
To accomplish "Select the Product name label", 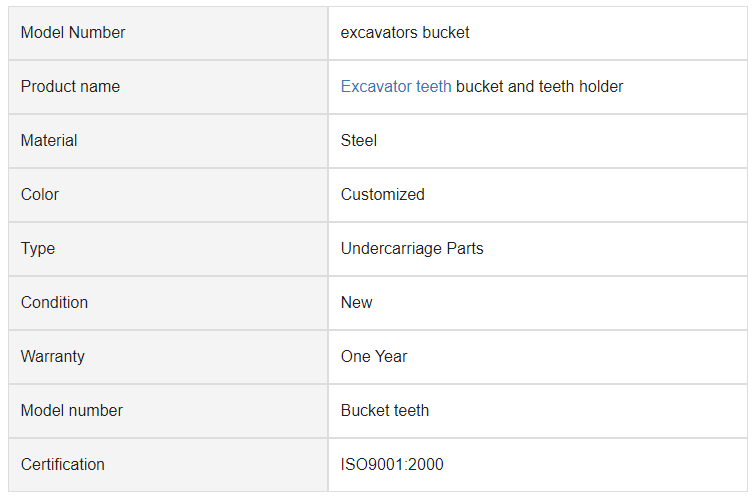I will [x=70, y=87].
